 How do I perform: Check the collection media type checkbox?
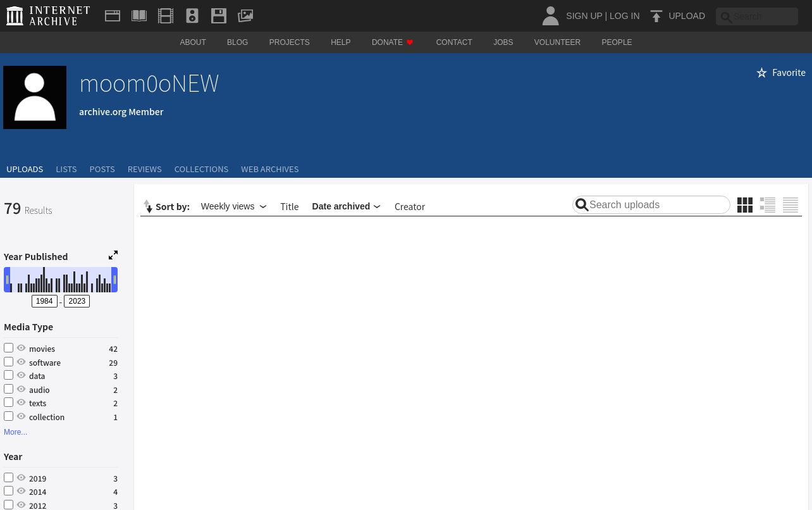pyautogui.click(x=8, y=416)
